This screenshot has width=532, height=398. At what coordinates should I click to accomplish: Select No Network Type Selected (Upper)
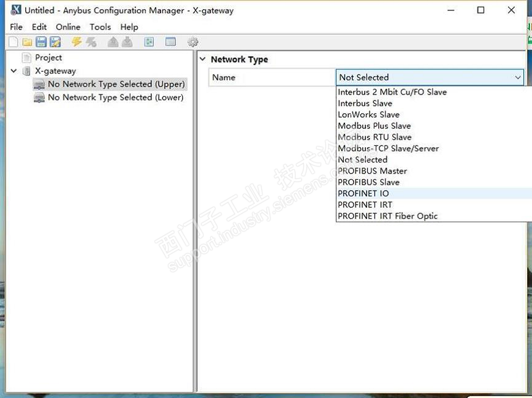(x=116, y=84)
